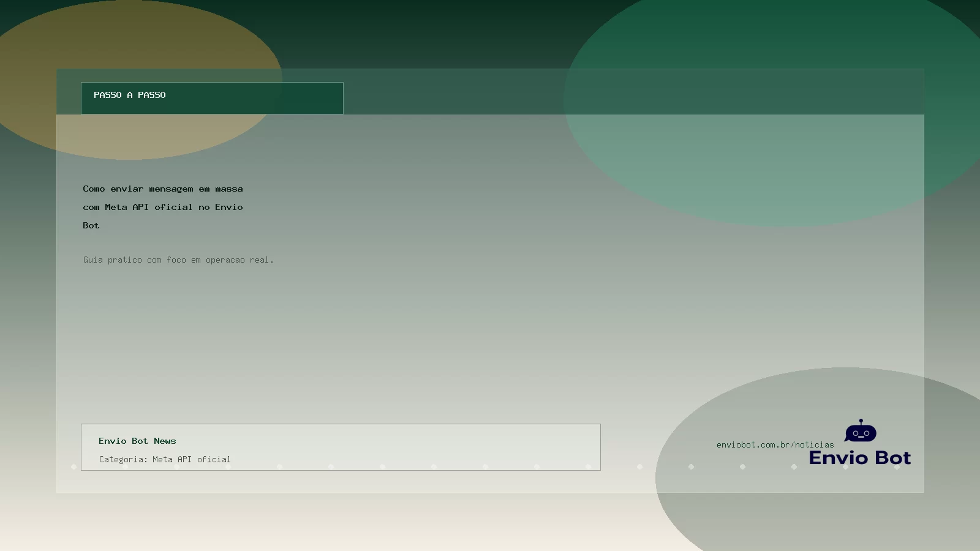The height and width of the screenshot is (551, 980).
Task: Click the leftmost diamond marker at bottom
Action: click(x=74, y=467)
